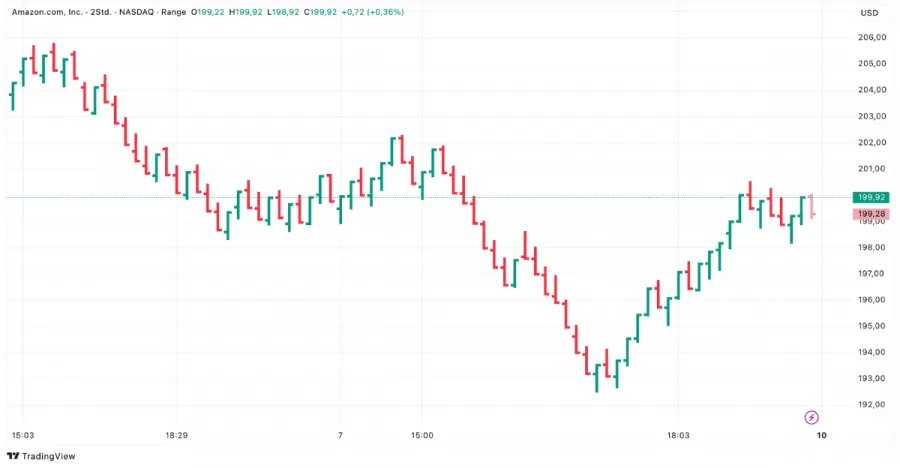Click the 18:03 time axis label
Viewport: 900px width, 468px height.
coord(678,435)
